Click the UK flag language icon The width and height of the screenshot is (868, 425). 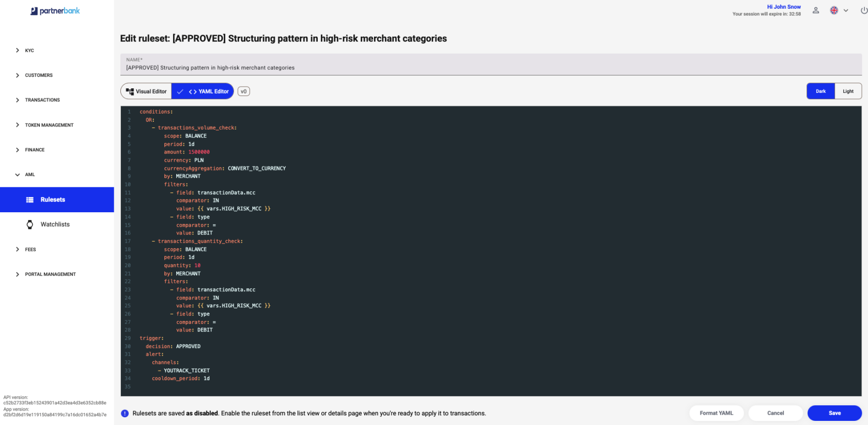point(834,10)
